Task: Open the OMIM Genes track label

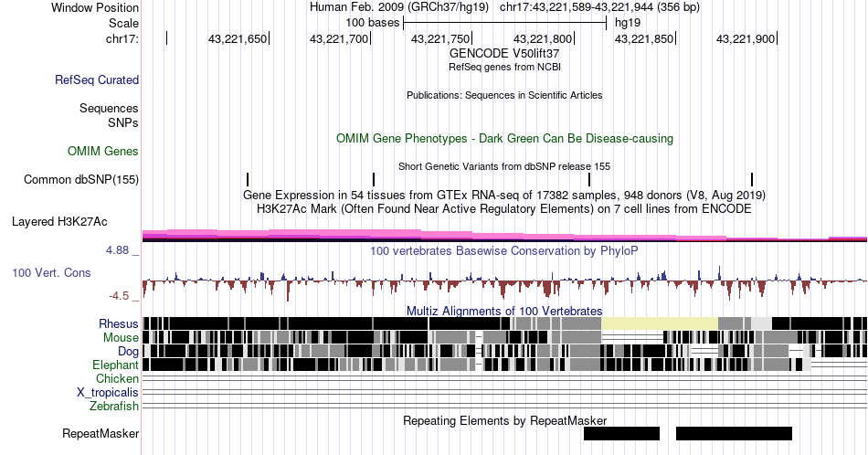Action: coord(103,151)
